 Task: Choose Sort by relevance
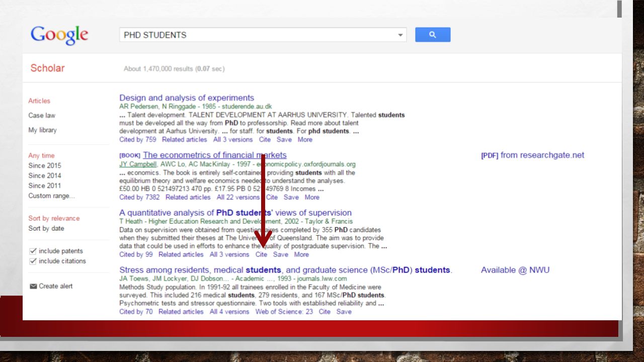54,218
